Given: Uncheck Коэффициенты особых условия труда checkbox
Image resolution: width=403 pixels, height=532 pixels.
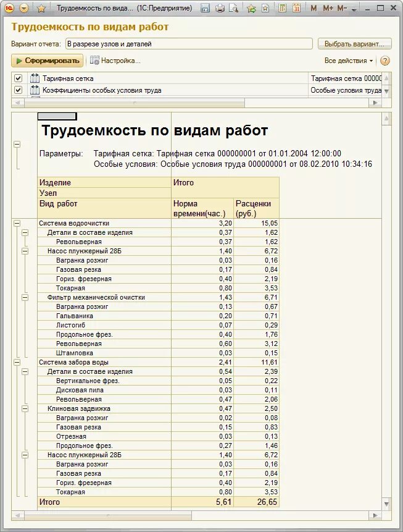Looking at the screenshot, I should pos(19,90).
